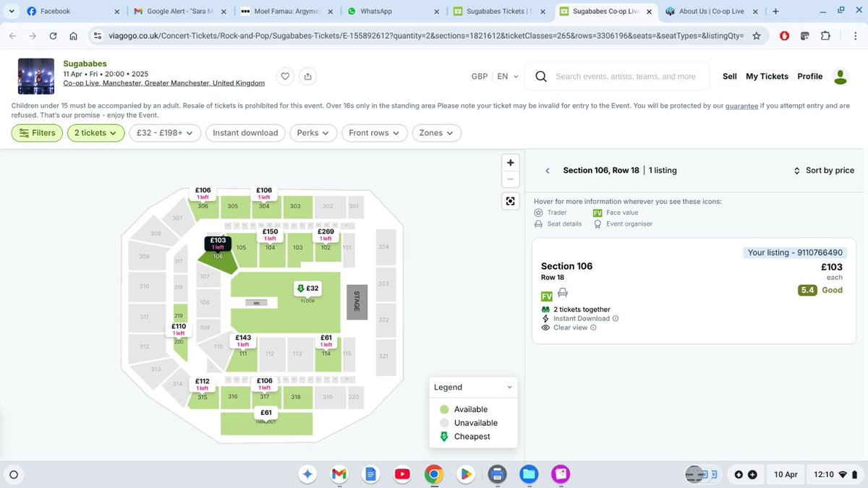
Task: Expand the 2 tickets quantity dropdown
Action: tap(95, 133)
